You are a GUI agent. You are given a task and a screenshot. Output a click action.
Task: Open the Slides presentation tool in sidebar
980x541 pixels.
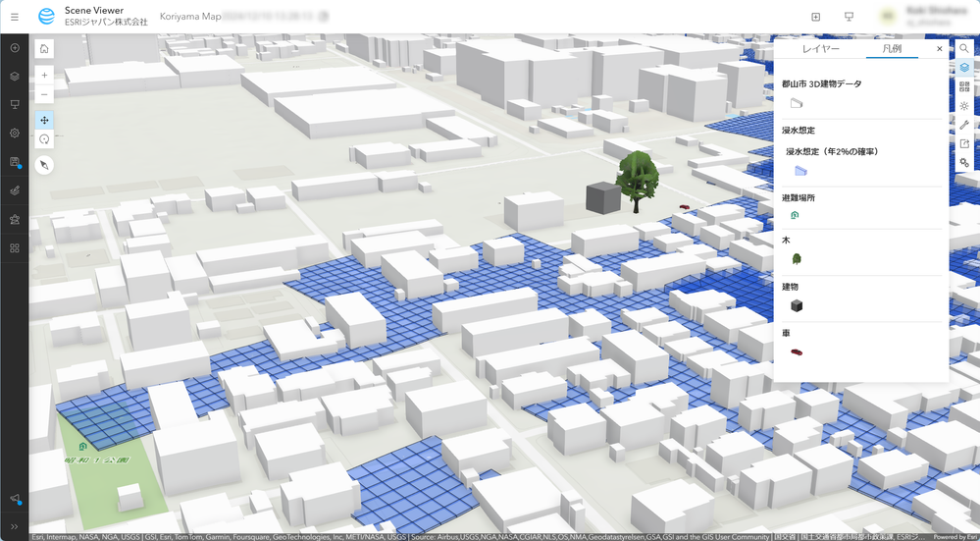(15, 104)
